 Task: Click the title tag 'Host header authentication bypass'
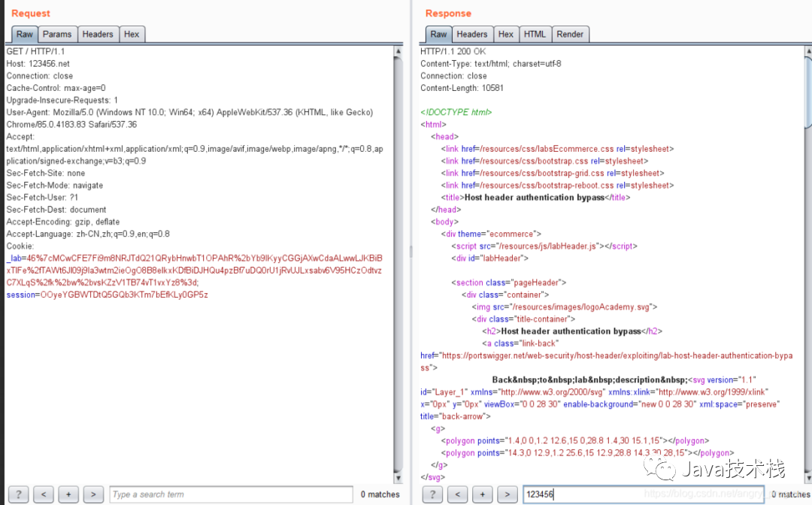point(535,197)
